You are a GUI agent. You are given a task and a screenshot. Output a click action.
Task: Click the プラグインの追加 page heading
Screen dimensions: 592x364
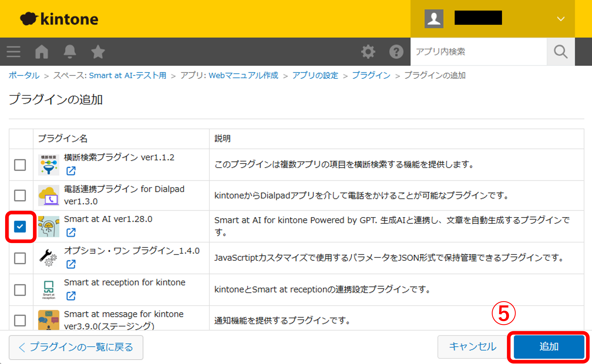56,99
